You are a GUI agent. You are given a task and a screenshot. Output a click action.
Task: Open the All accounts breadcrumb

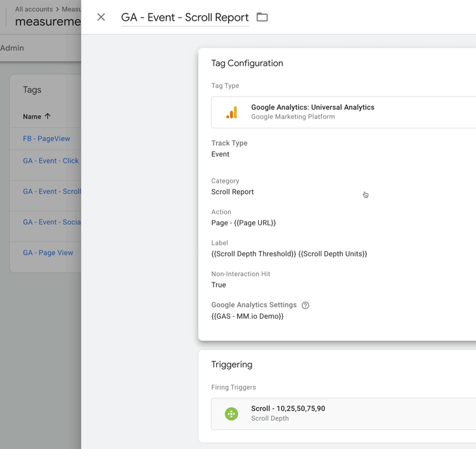[33, 9]
